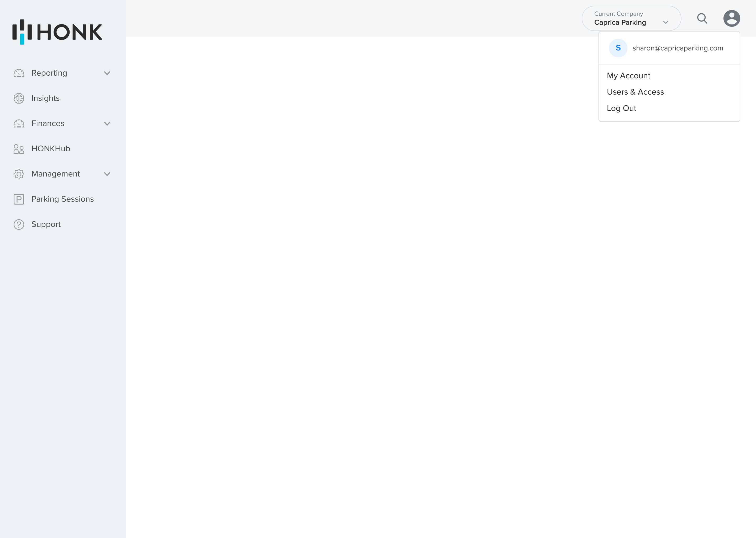
Task: Expand the Reporting menu chevron
Action: click(107, 73)
